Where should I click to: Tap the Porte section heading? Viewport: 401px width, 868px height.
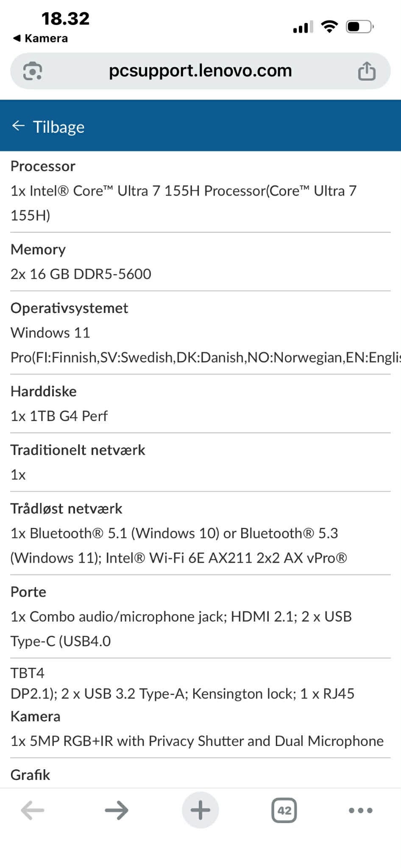pyautogui.click(x=28, y=592)
